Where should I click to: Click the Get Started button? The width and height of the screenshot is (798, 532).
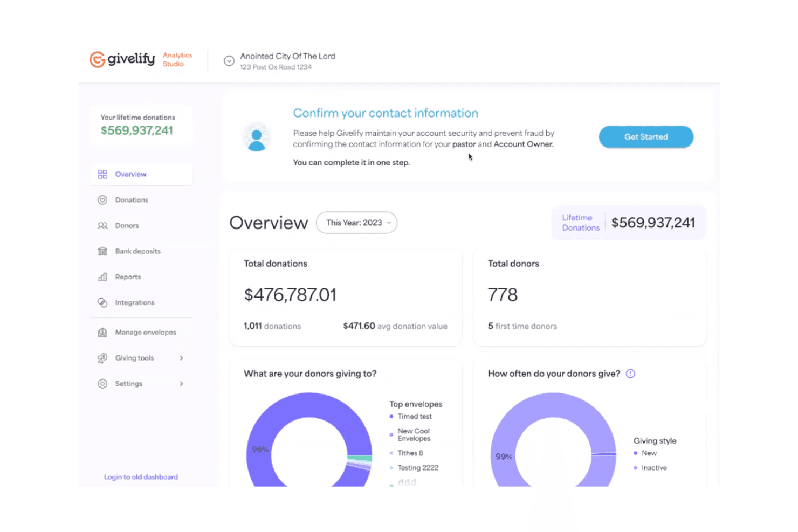[x=646, y=137]
